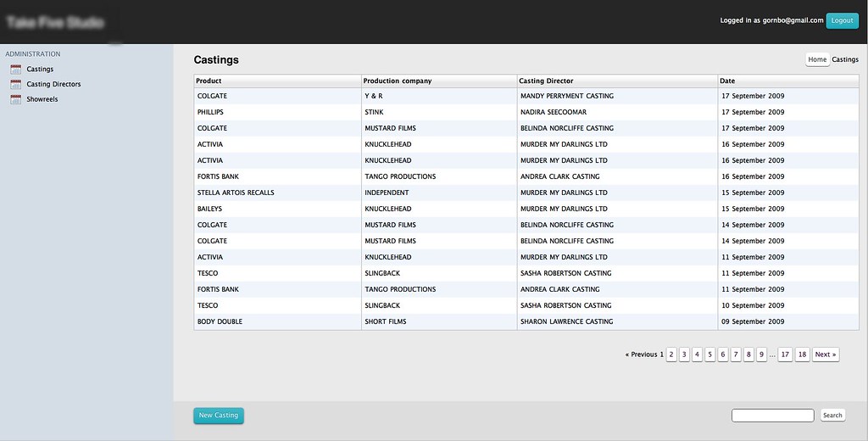Focus the search text field
Image resolution: width=868 pixels, height=441 pixels.
click(x=773, y=416)
